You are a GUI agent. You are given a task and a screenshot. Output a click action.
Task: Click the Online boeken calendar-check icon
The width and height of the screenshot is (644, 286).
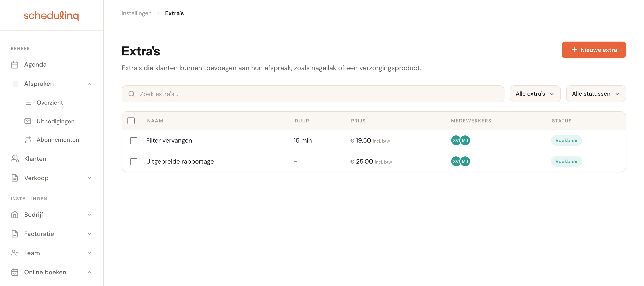[15, 272]
